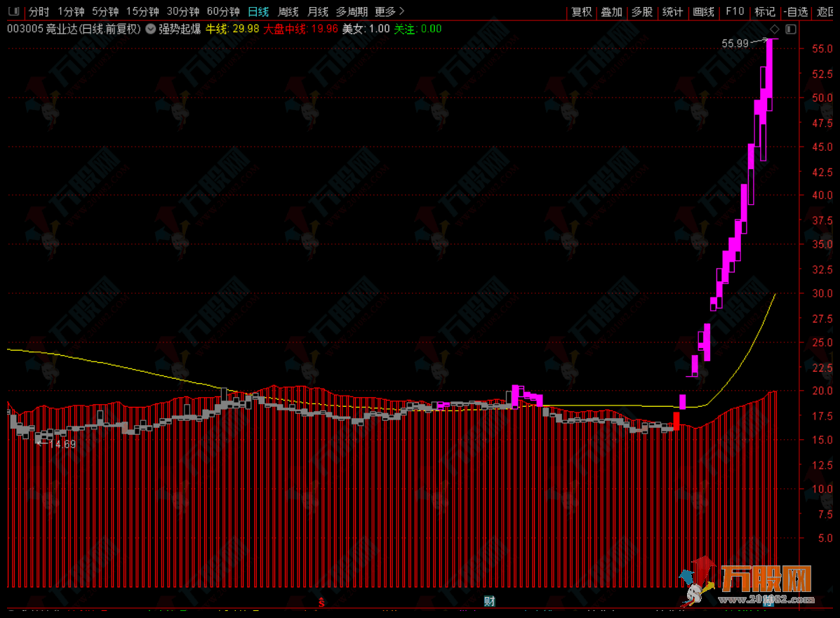Click the 标记 mark button
This screenshot has width=840, height=618.
[x=764, y=11]
